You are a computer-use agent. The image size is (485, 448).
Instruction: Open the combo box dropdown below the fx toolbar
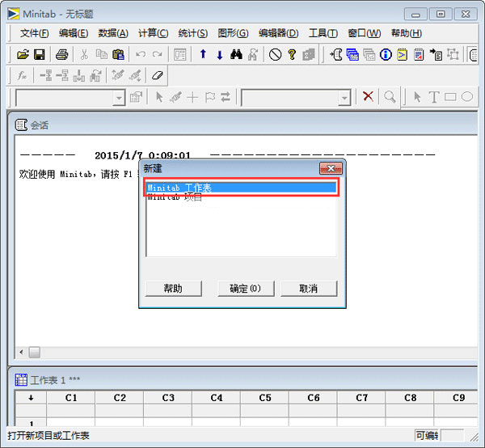pyautogui.click(x=119, y=98)
